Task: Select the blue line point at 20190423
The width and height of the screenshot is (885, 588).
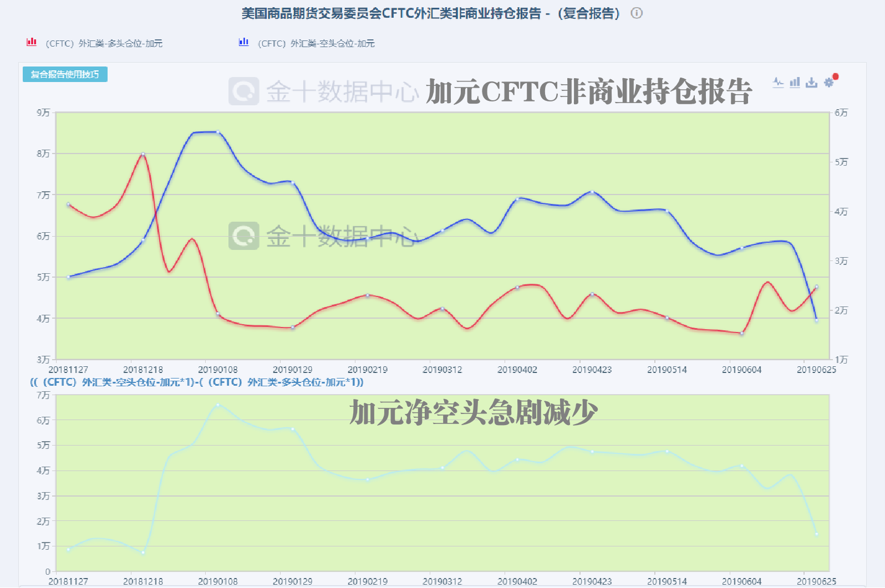Action: click(x=592, y=192)
